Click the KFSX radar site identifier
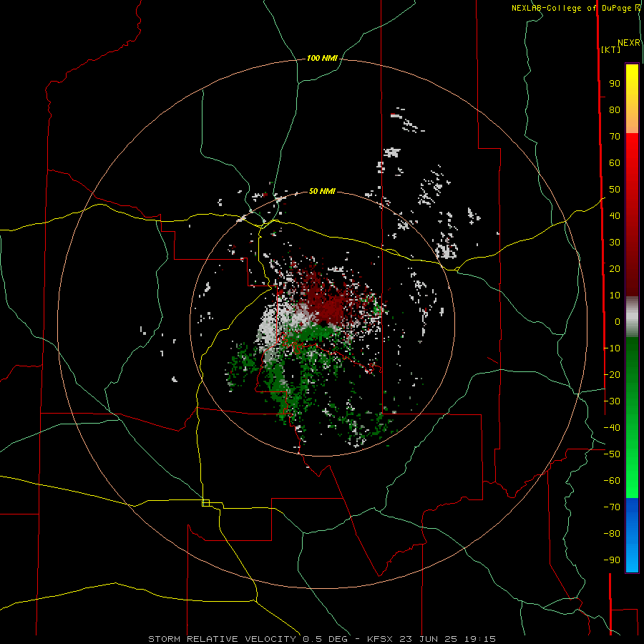 pyautogui.click(x=381, y=639)
